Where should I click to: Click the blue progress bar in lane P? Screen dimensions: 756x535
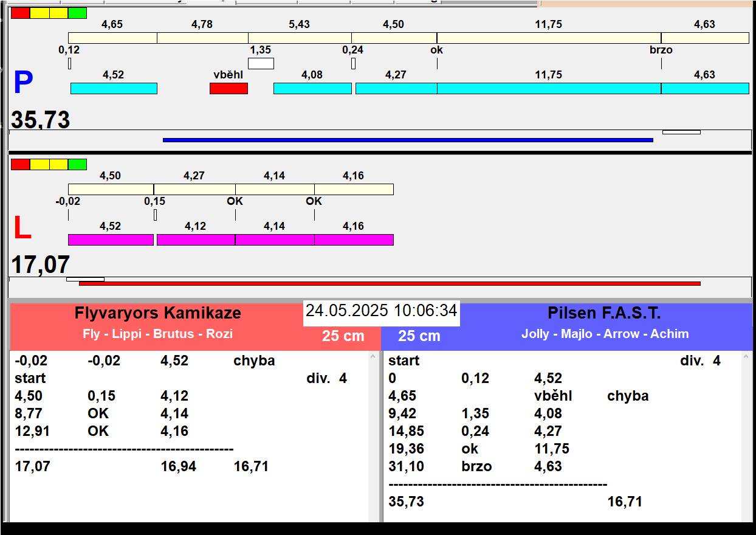[x=408, y=140]
